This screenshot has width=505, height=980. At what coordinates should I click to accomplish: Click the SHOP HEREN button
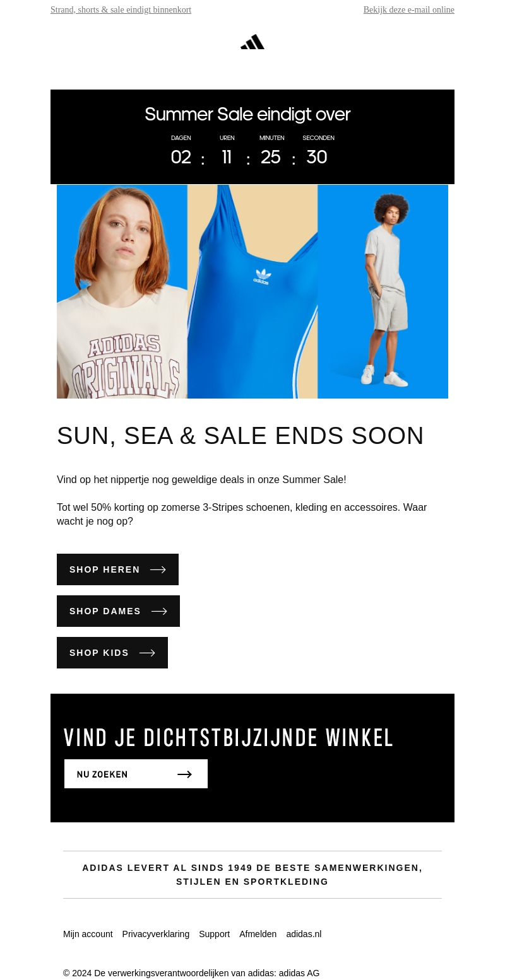(117, 569)
